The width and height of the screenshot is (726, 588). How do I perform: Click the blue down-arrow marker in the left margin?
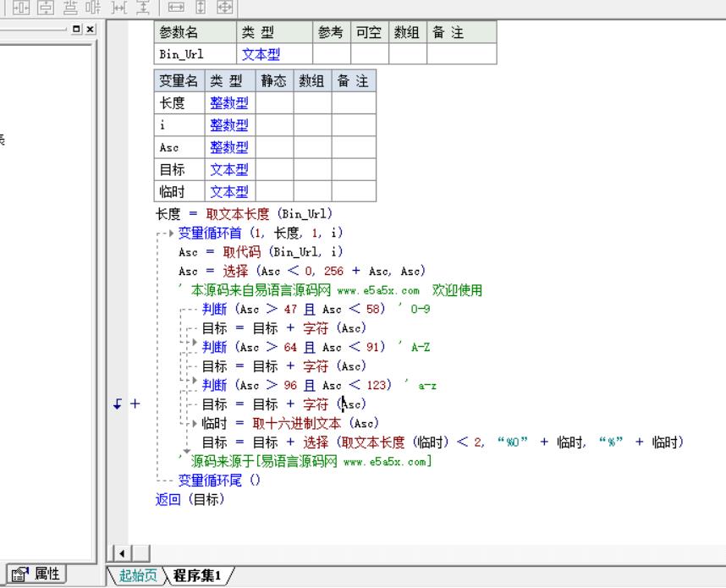(118, 404)
